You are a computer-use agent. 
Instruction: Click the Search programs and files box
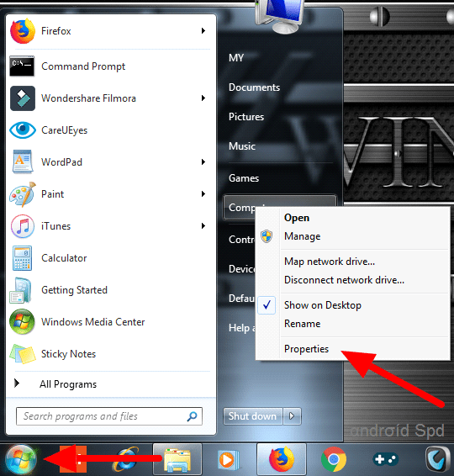109,416
